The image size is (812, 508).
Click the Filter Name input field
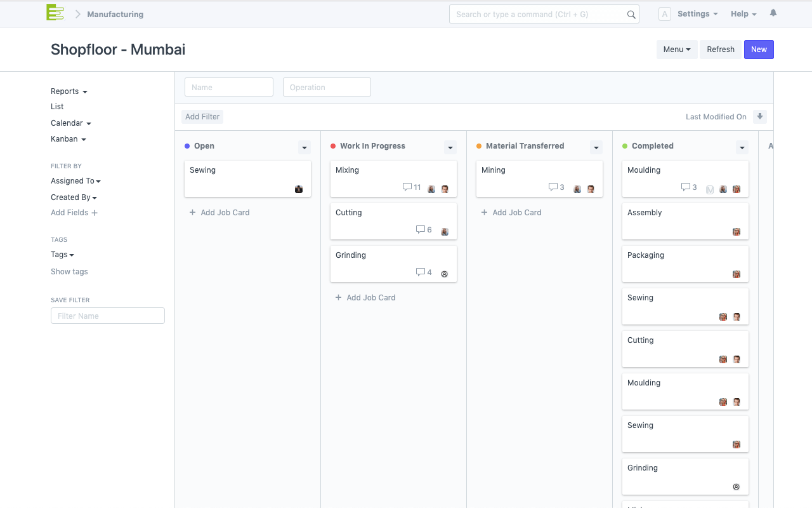coord(108,316)
